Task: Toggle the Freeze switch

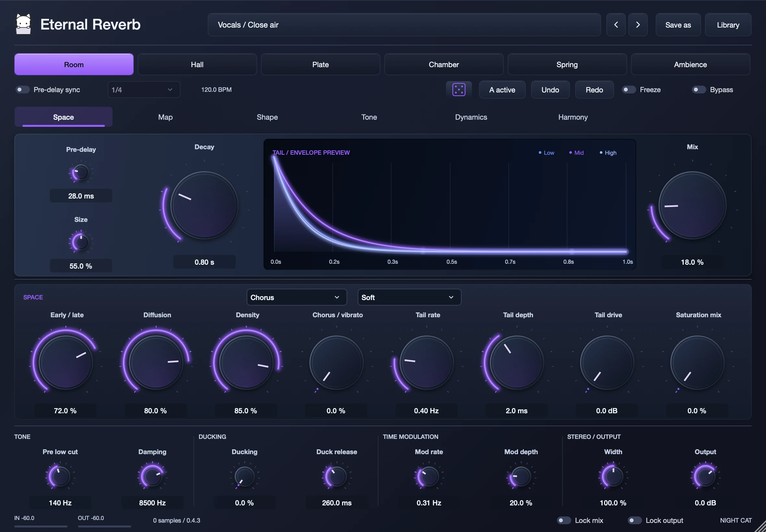Action: 629,90
